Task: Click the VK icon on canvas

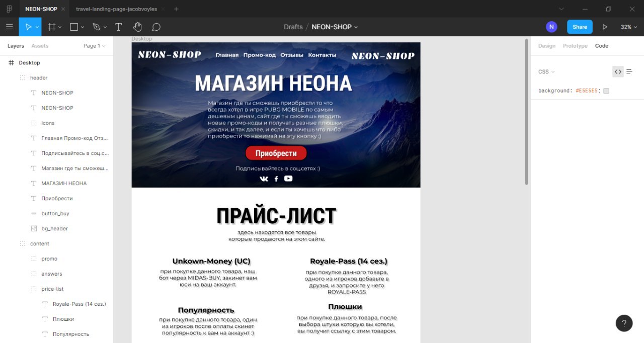Action: [264, 179]
